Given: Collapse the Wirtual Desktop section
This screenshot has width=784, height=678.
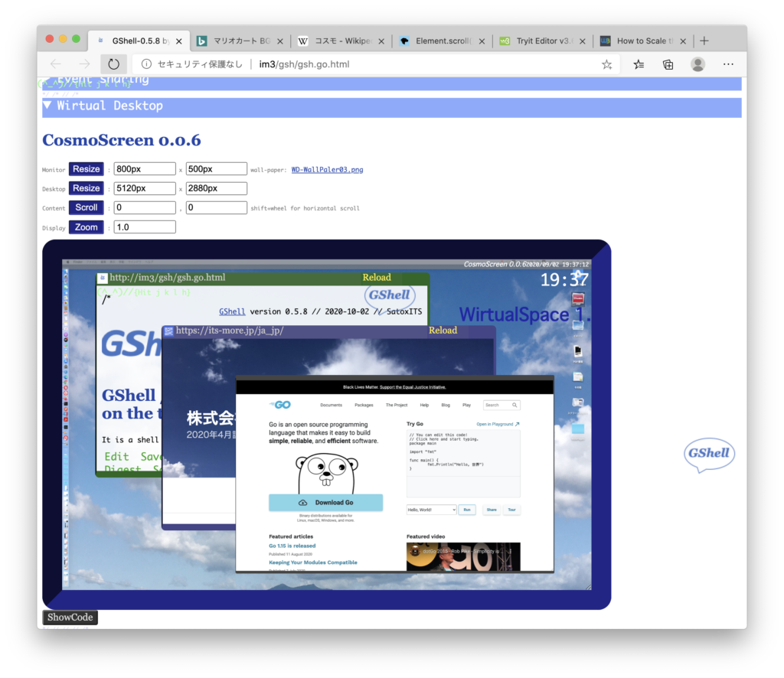Looking at the screenshot, I should coord(102,106).
